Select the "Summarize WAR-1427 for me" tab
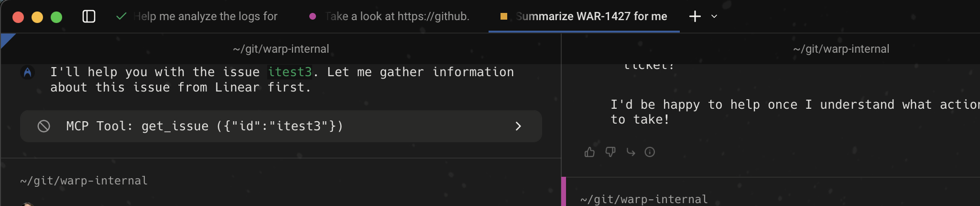The width and height of the screenshot is (980, 206). click(x=591, y=16)
